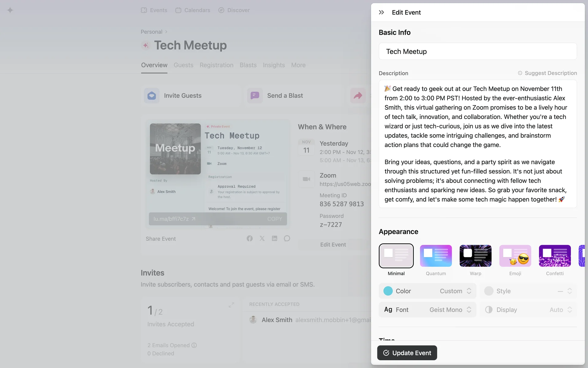The height and width of the screenshot is (368, 588).
Task: Select the Quantum theme
Action: [435, 256]
